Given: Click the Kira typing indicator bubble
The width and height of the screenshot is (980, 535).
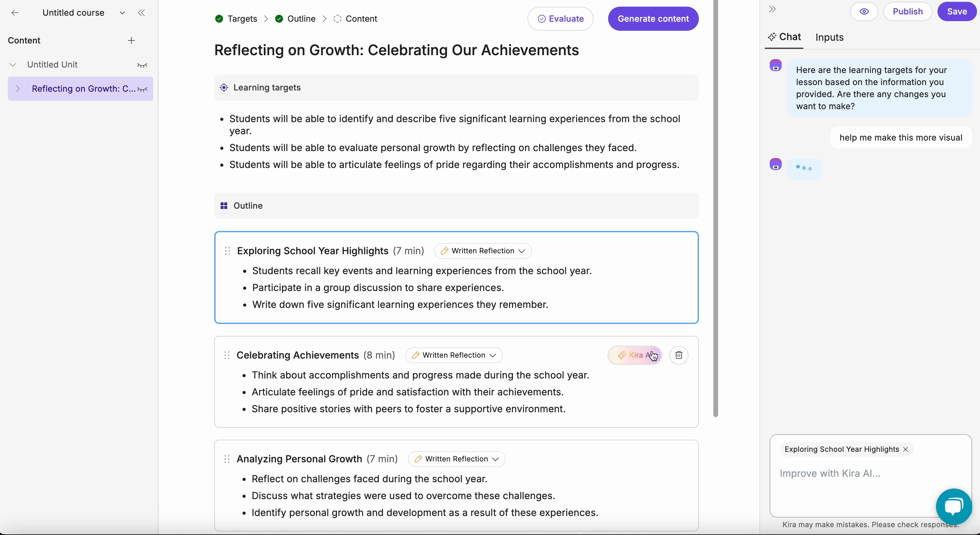Looking at the screenshot, I should [804, 168].
